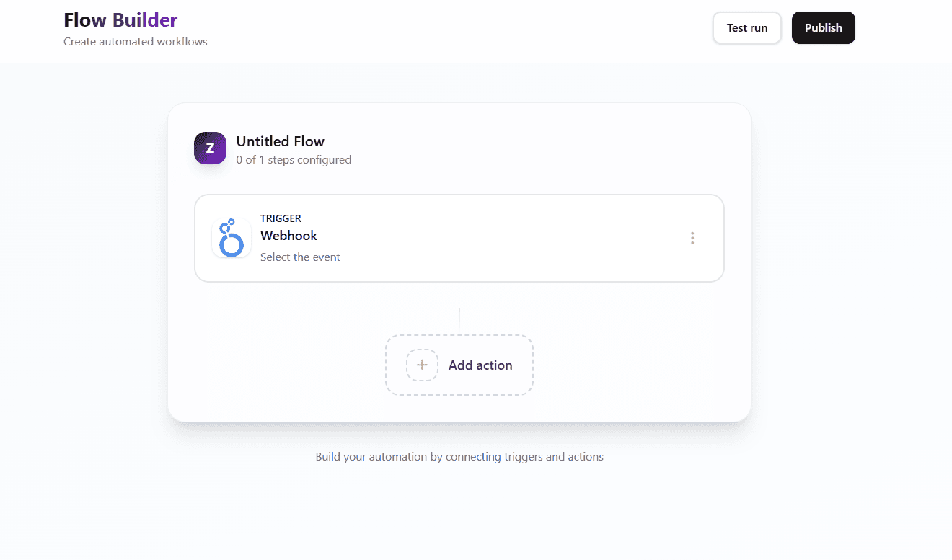Click the plus icon beside Add action
952x560 pixels.
(x=422, y=365)
